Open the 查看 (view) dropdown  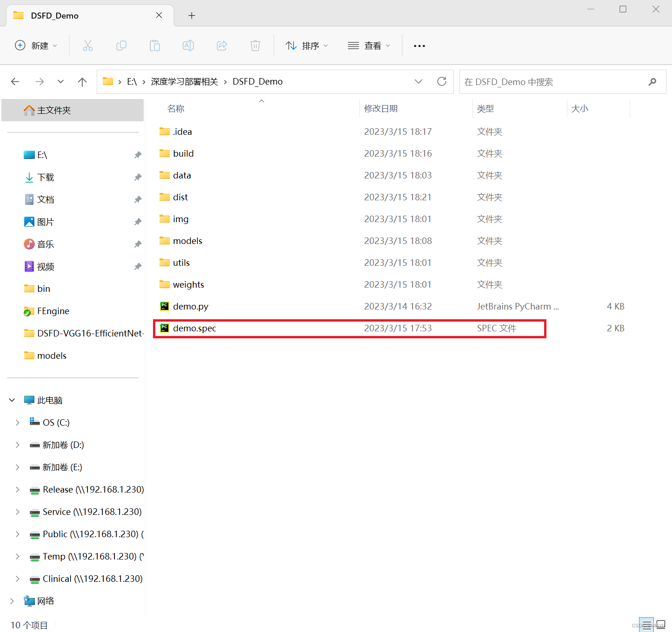point(369,46)
